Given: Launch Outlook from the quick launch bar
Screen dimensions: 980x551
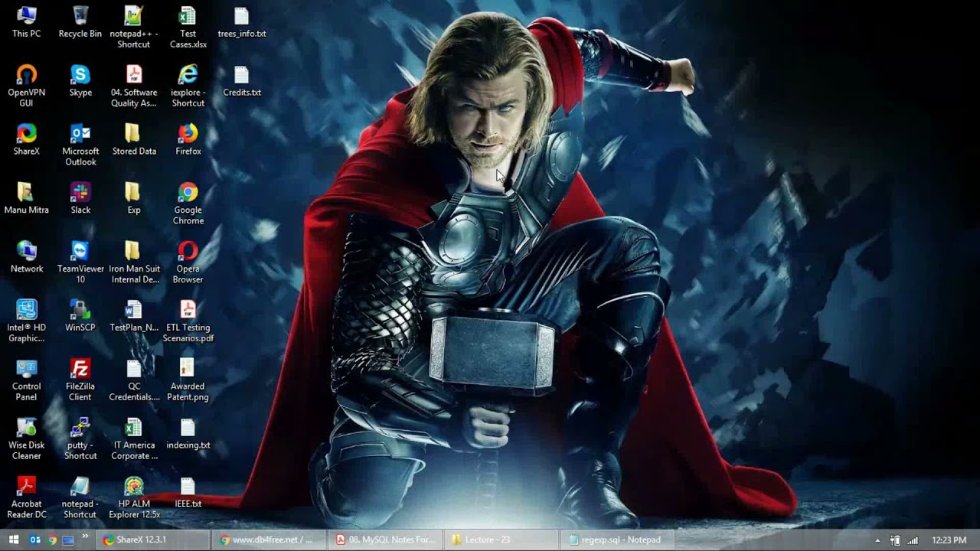Looking at the screenshot, I should (34, 540).
